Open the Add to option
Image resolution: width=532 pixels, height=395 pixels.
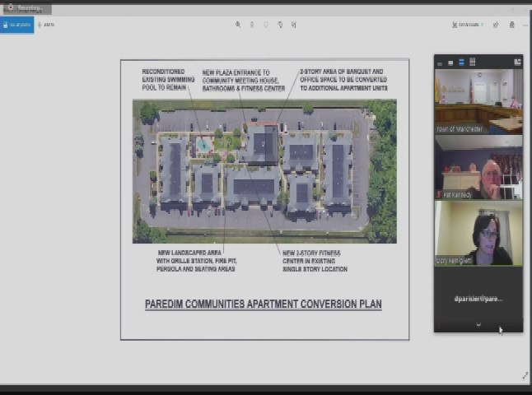pos(46,25)
